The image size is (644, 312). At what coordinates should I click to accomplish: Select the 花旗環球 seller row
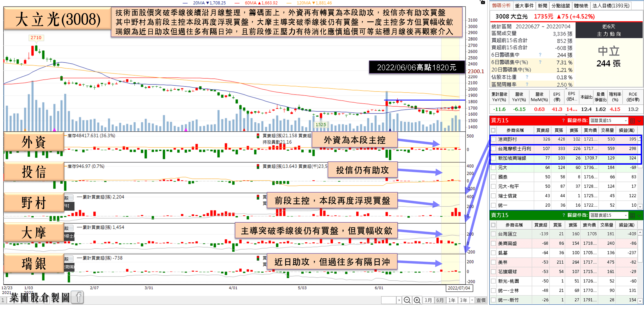(x=564, y=272)
